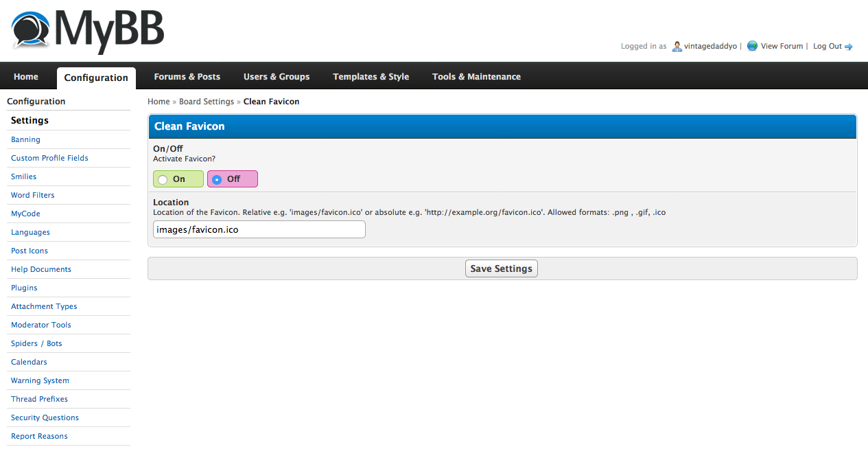
Task: Open the Plugins sidebar link
Action: (24, 288)
